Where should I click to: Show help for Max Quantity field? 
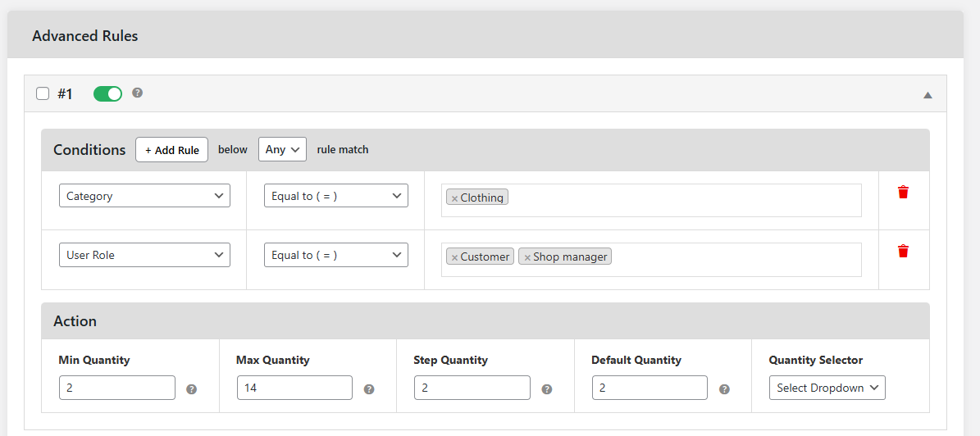369,389
